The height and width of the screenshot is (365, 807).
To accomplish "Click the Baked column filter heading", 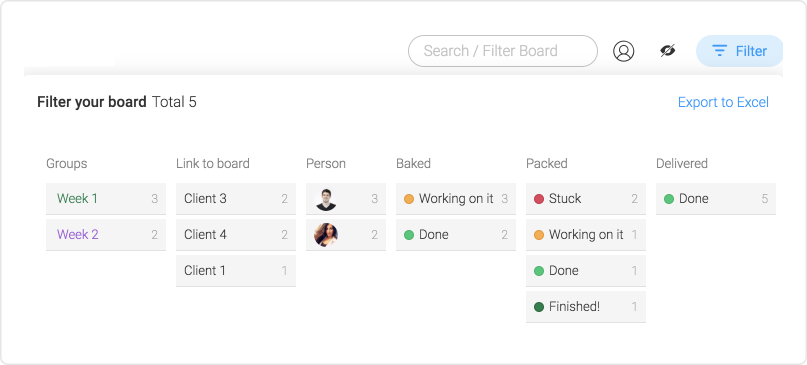I will (413, 164).
